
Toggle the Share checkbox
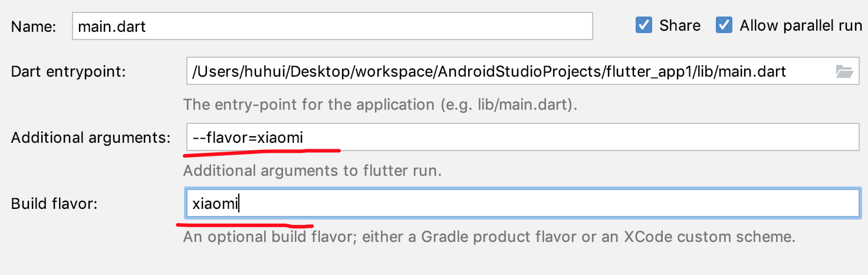(643, 25)
